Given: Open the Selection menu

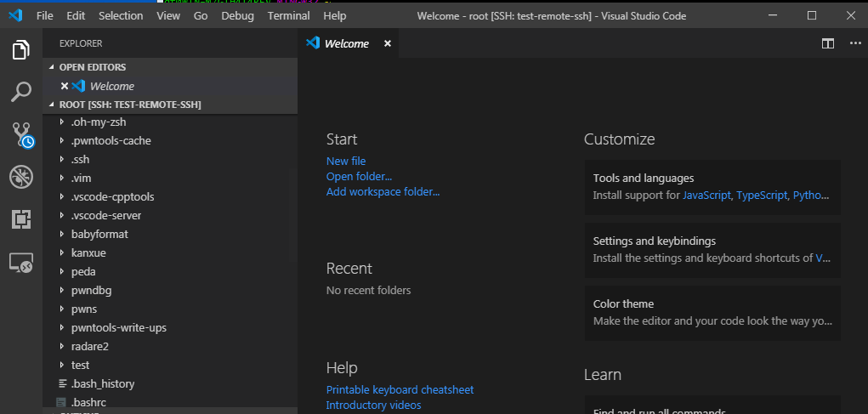Looking at the screenshot, I should tap(121, 15).
